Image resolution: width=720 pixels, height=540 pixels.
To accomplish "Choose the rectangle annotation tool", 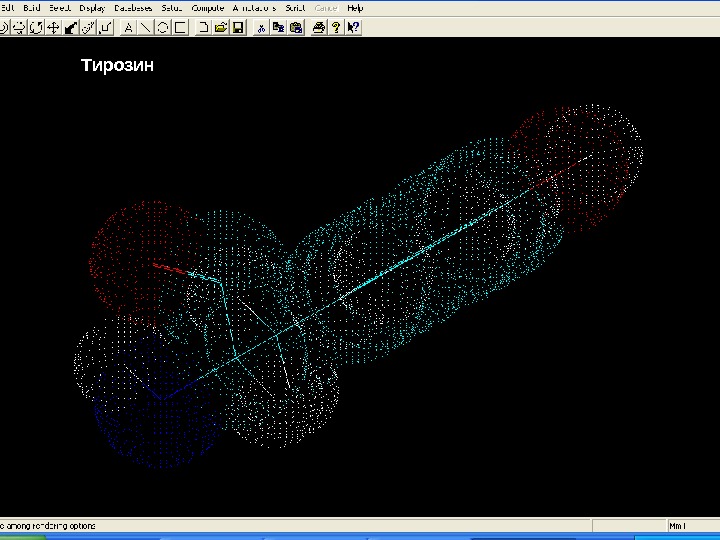I will [180, 28].
